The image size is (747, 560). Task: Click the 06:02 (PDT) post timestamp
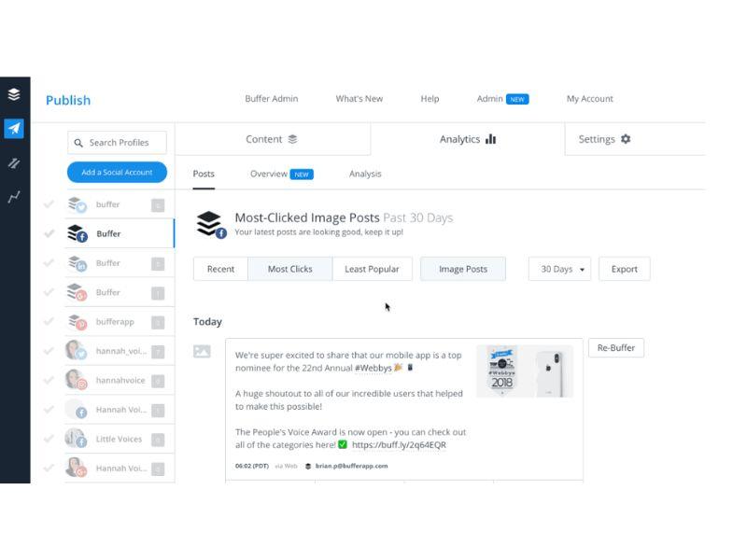pyautogui.click(x=252, y=466)
